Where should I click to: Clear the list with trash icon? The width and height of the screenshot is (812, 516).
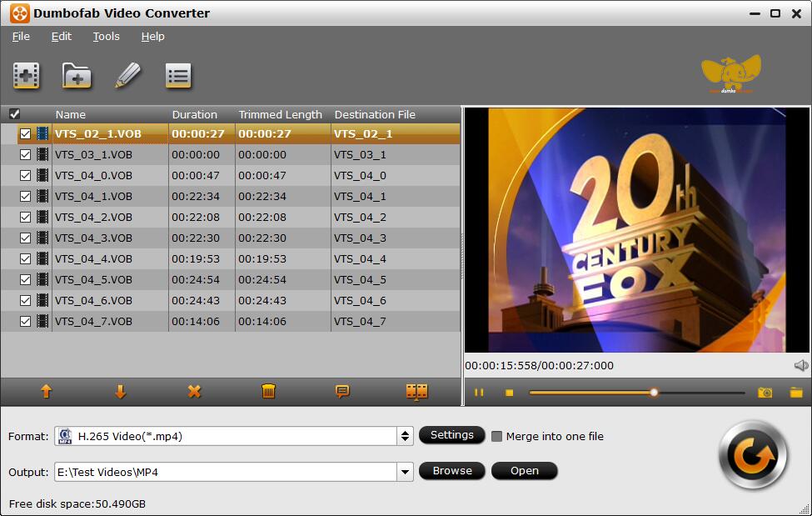pyautogui.click(x=268, y=392)
